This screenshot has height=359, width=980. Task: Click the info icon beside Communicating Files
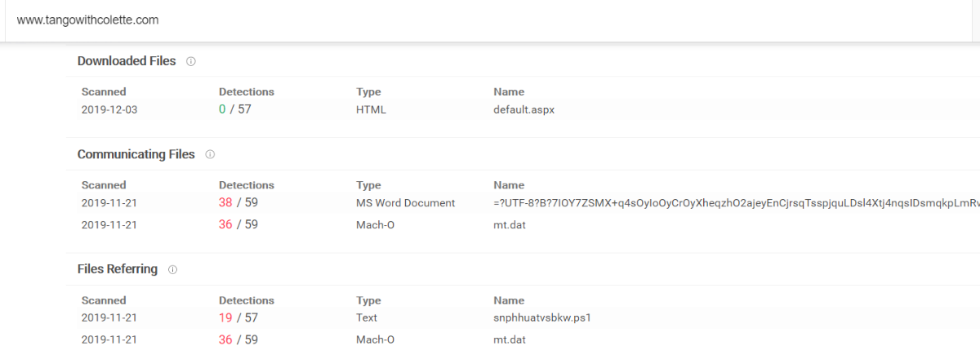click(x=210, y=154)
